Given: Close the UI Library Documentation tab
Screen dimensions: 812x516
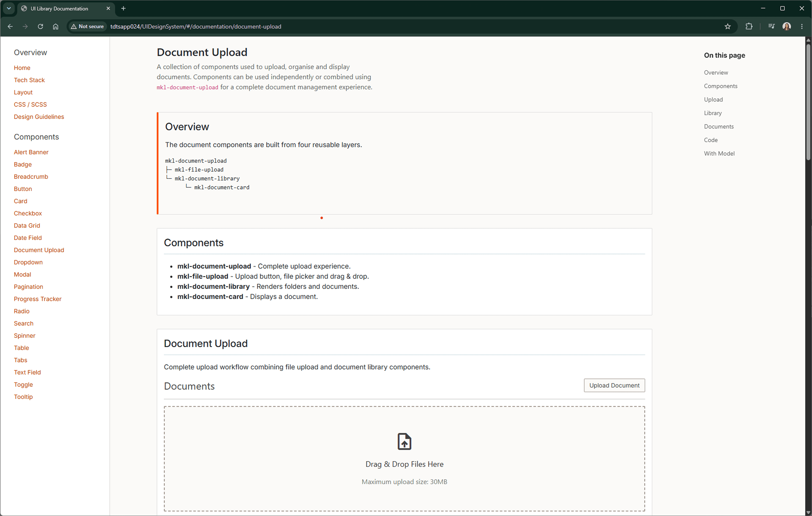Looking at the screenshot, I should [x=108, y=8].
